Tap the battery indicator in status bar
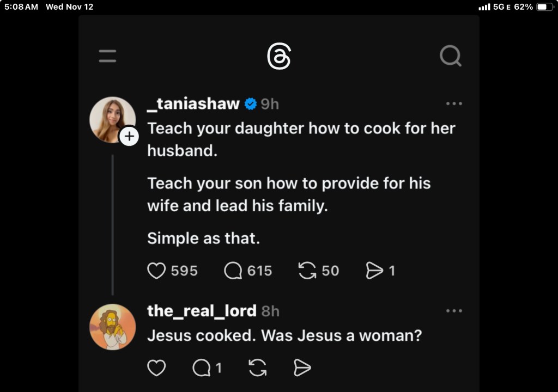Screen dimensions: 558x392 [x=544, y=7]
